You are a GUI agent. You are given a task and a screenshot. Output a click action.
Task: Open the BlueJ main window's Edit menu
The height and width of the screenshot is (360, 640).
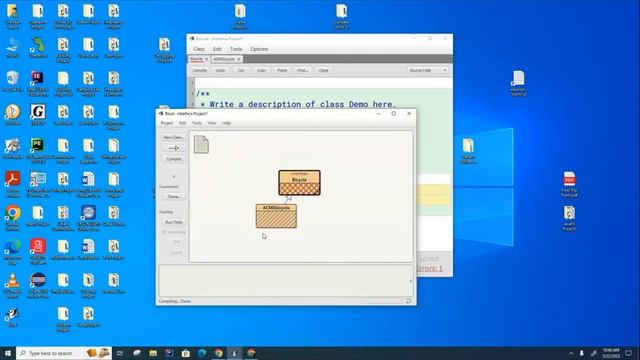(182, 123)
